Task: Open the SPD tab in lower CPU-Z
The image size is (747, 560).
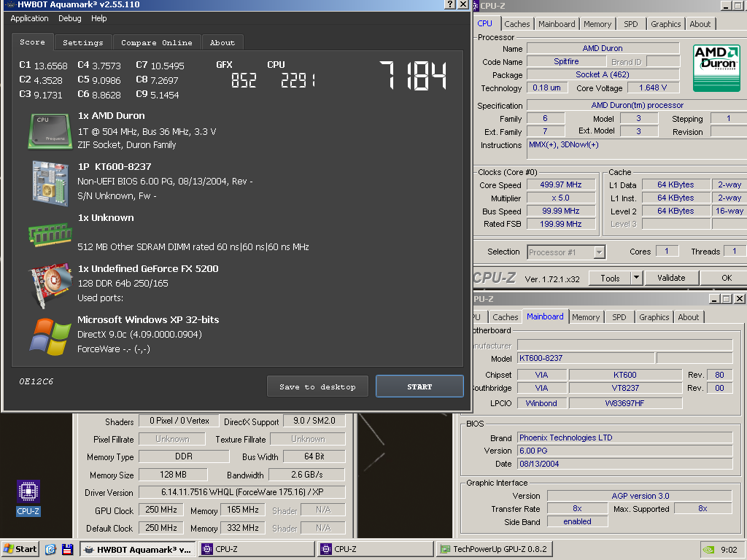Action: (619, 317)
